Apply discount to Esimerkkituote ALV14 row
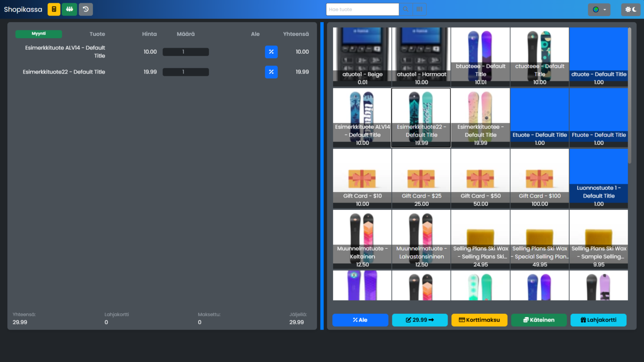This screenshot has width=644, height=362. click(271, 52)
